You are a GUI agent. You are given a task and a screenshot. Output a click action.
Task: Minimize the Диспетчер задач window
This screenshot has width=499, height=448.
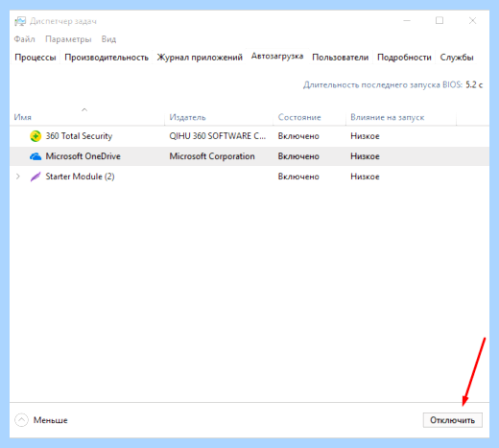(x=407, y=21)
